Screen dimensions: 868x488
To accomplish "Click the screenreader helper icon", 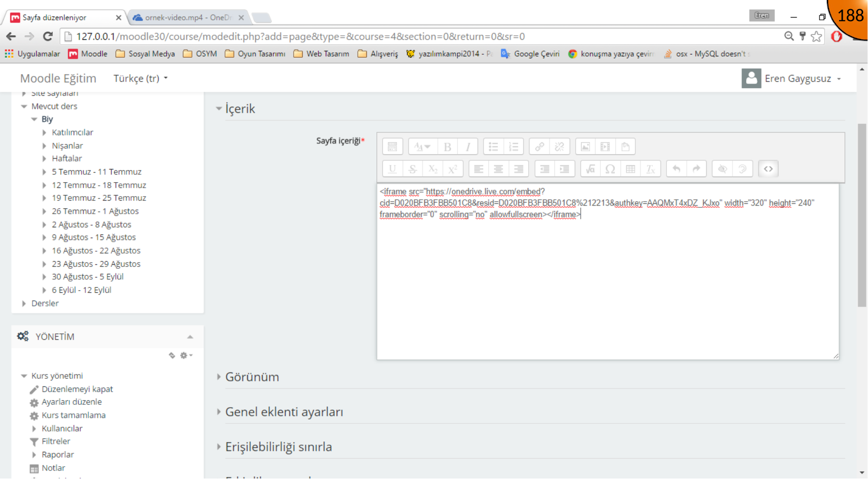I will point(742,169).
